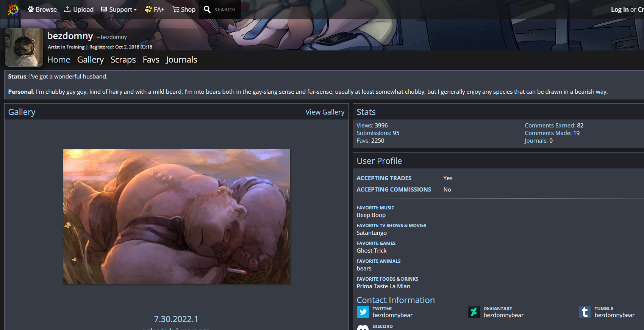Open the Scraps tab

pos(123,60)
